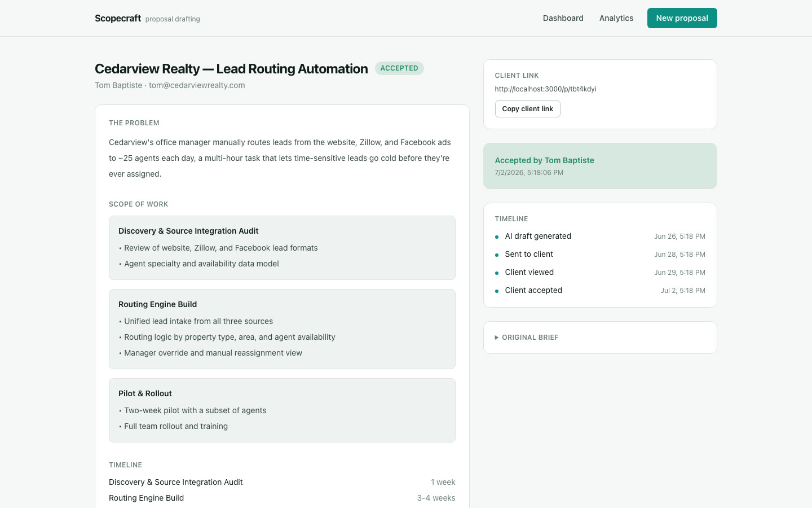Click the Routing Engine Build scope heading
The height and width of the screenshot is (508, 812).
(157, 304)
